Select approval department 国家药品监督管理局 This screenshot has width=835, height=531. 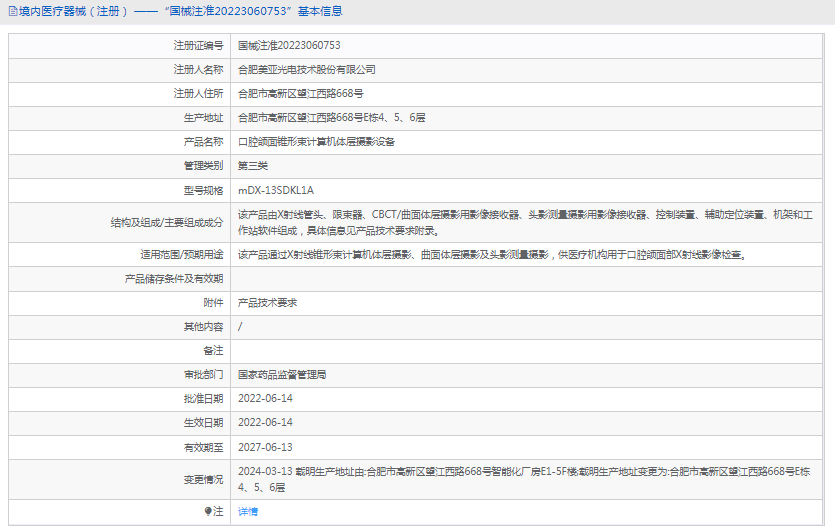(x=282, y=375)
